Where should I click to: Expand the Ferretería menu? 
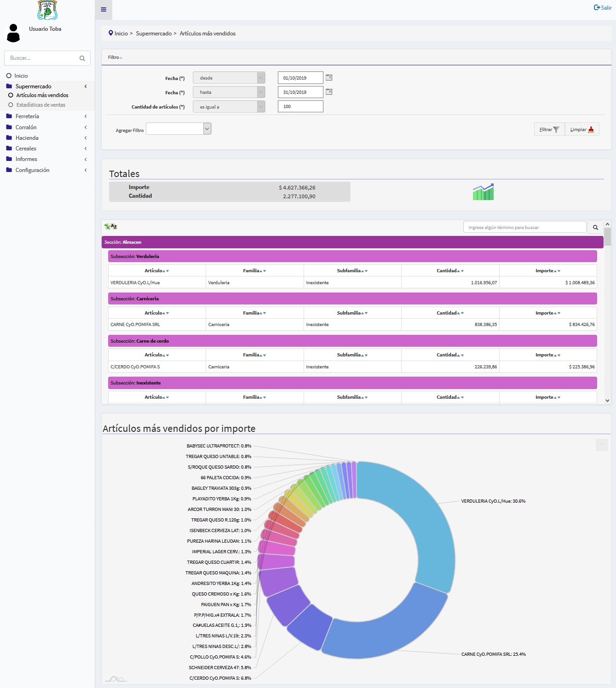pyautogui.click(x=27, y=116)
